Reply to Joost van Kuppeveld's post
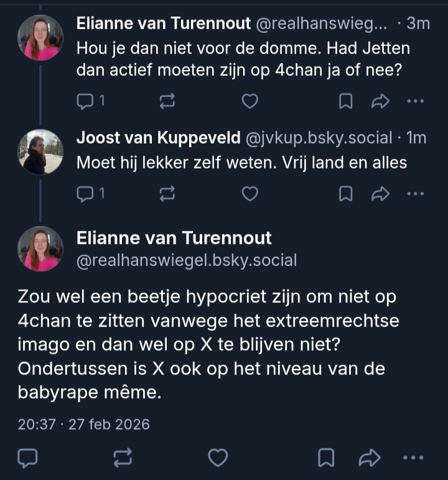 (x=85, y=195)
